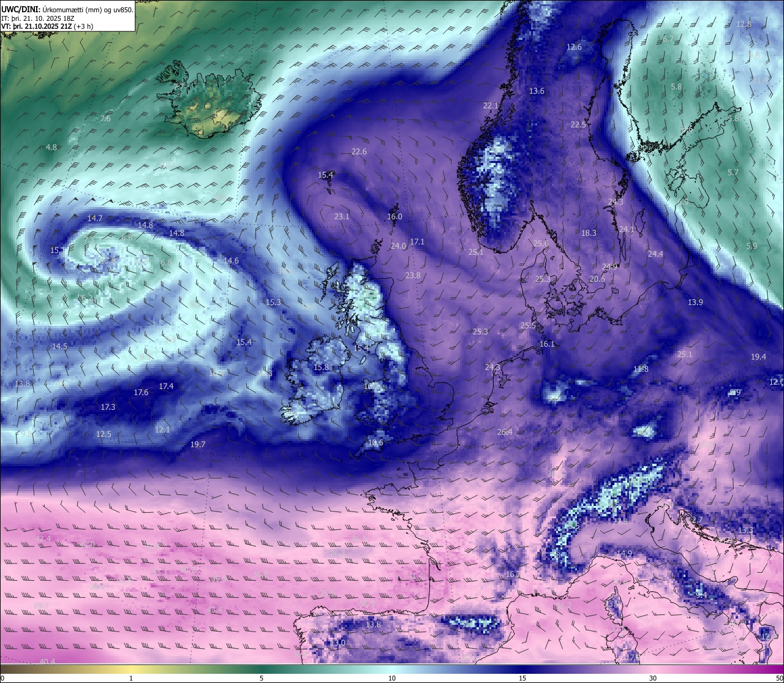Image resolution: width=784 pixels, height=683 pixels.
Task: Click the 5 tick on the colour scale
Action: (262, 678)
